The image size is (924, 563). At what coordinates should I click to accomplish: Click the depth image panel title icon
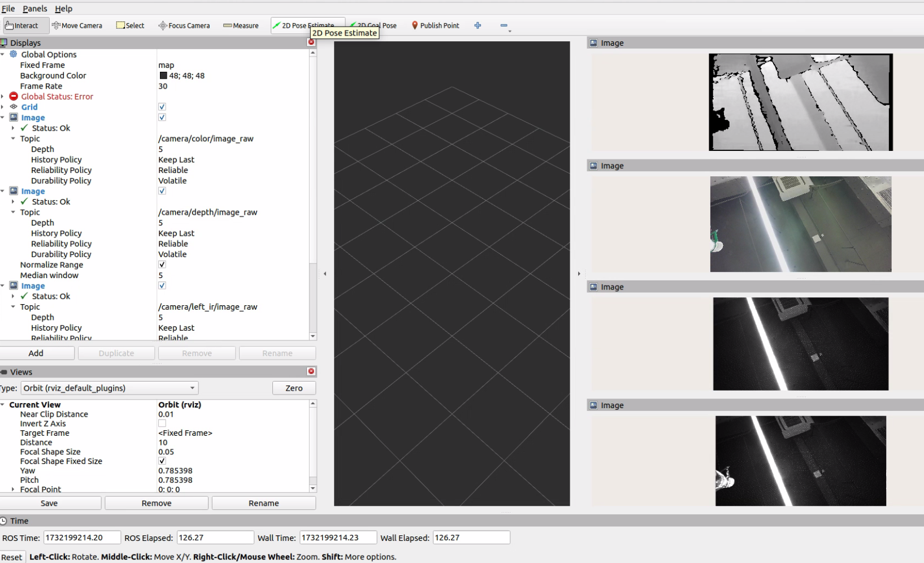pyautogui.click(x=593, y=43)
